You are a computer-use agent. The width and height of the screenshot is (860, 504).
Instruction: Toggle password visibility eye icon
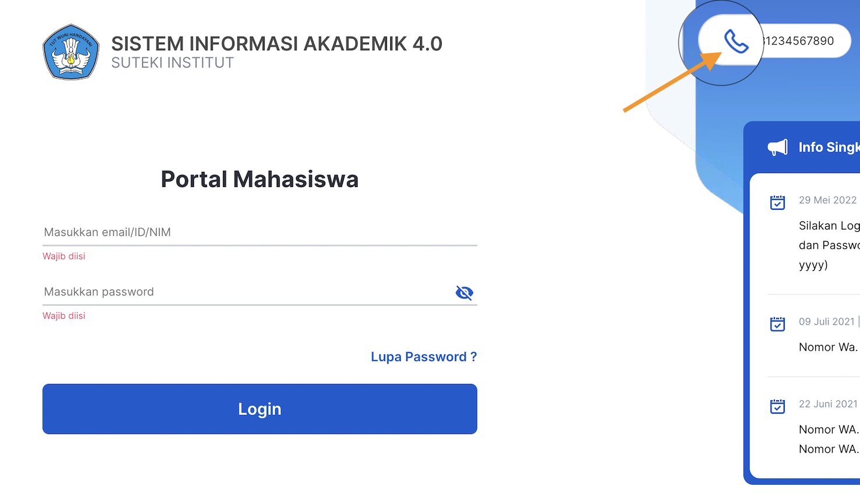(x=464, y=292)
